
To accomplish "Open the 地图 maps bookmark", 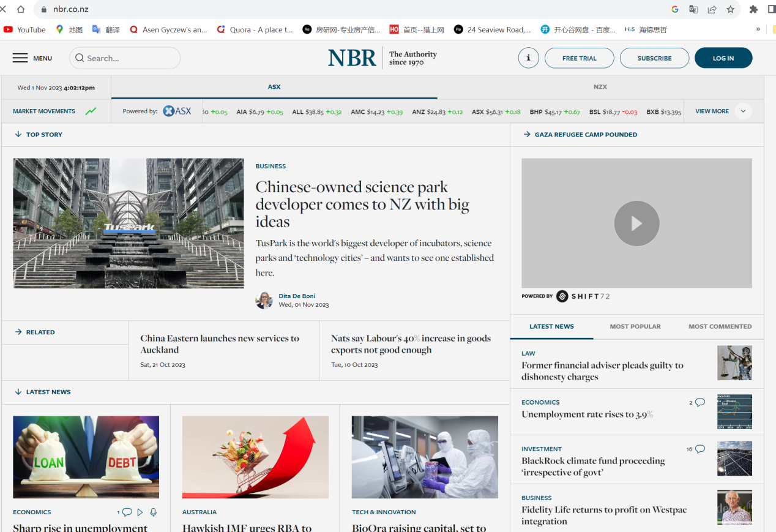I will click(69, 29).
